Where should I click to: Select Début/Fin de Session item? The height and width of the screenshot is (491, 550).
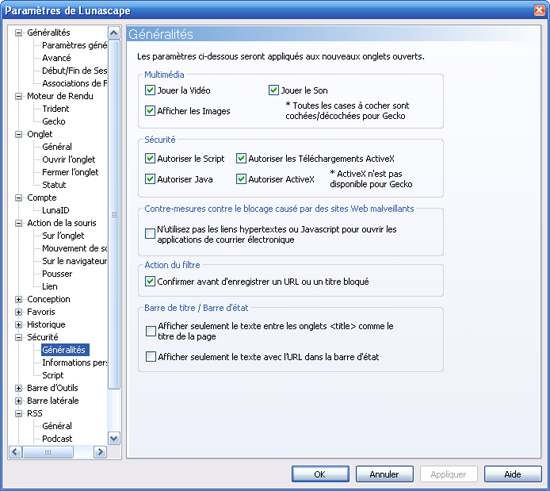coord(74,70)
